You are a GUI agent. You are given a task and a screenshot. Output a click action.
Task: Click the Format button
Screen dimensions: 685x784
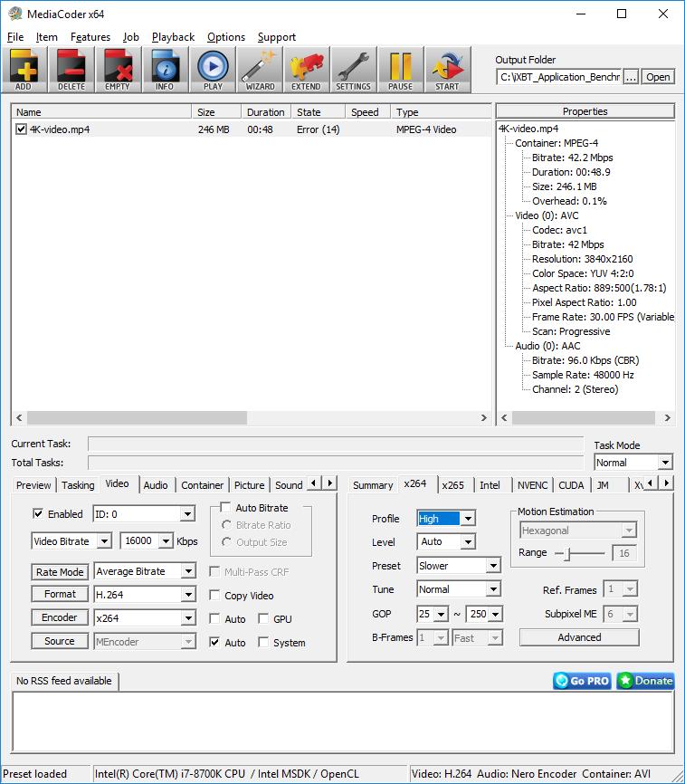click(60, 594)
